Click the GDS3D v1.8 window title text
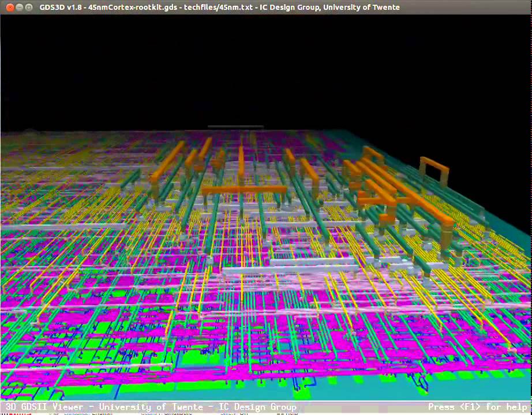This screenshot has height=415, width=532. 219,7
